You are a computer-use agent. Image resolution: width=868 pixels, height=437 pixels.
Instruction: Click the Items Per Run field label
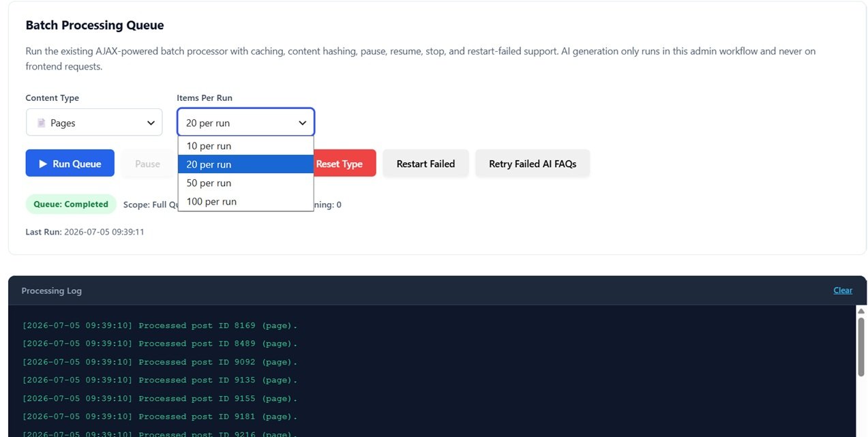click(205, 98)
